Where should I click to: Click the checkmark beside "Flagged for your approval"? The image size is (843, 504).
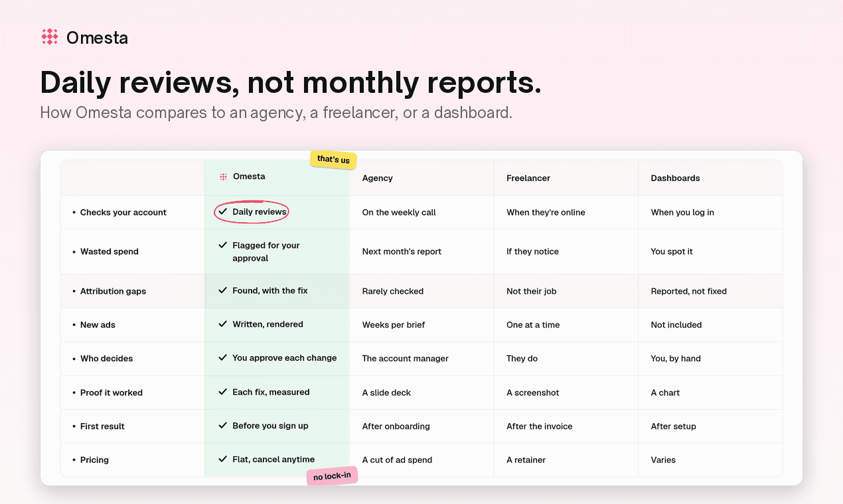223,245
